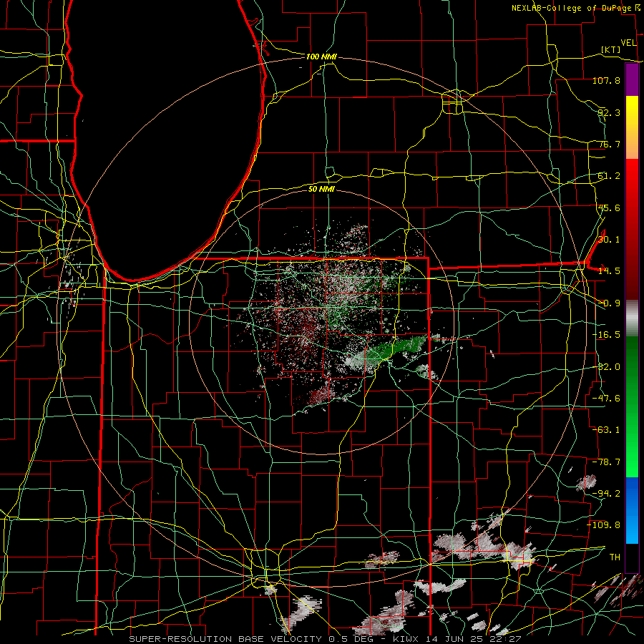Viewport: 644px width, 644px height.
Task: Select the yellow segment of the color bar
Action: point(632,127)
